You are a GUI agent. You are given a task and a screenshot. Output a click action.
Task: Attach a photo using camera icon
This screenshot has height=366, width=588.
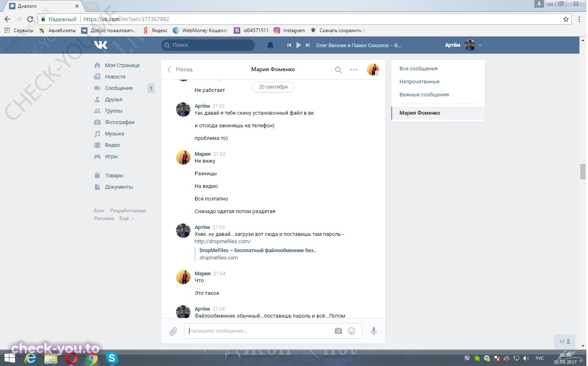coord(338,331)
